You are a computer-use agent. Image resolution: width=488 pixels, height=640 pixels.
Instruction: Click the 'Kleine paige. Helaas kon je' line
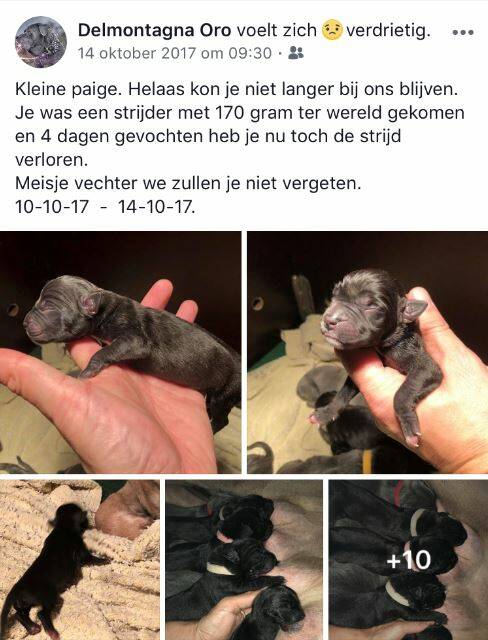[x=236, y=89]
